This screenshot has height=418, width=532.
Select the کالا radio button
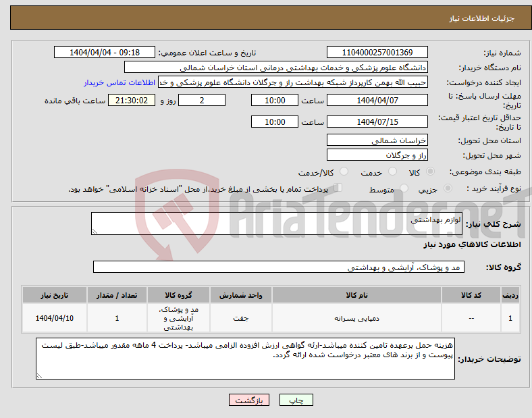[430, 172]
